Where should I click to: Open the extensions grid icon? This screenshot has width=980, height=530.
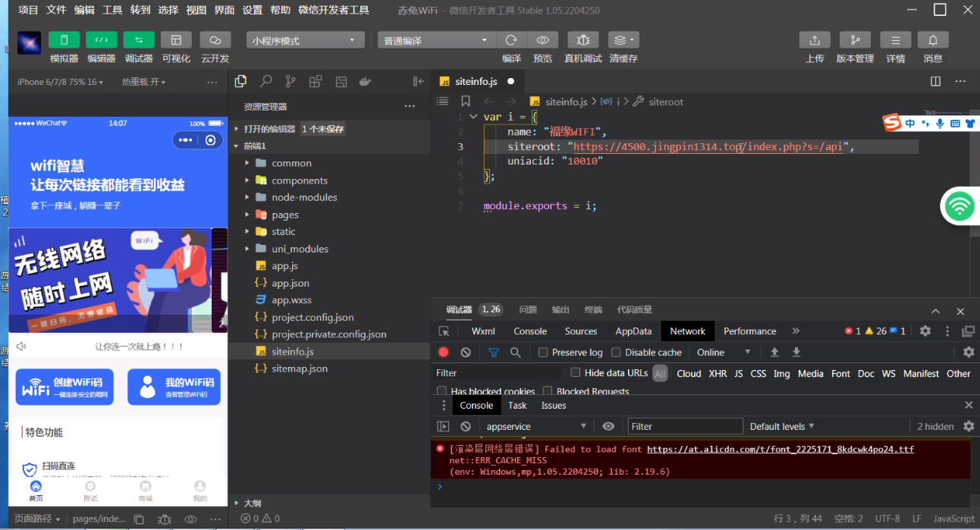point(316,81)
